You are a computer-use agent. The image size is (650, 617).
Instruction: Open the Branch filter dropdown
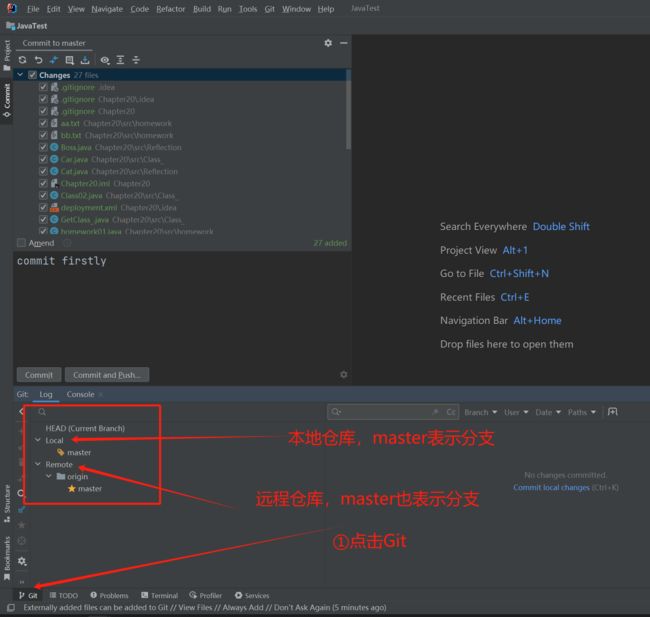(x=480, y=412)
